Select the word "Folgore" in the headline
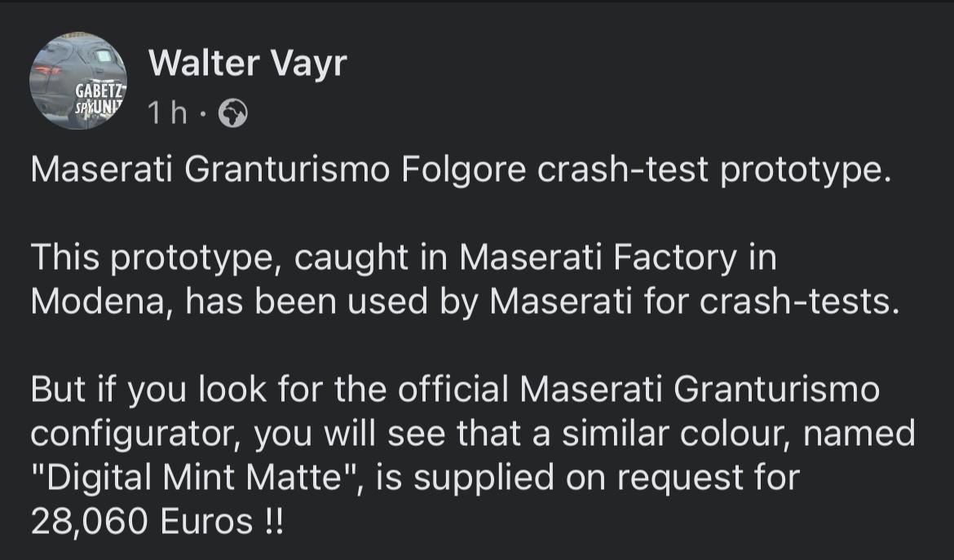This screenshot has height=560, width=954. pyautogui.click(x=463, y=171)
